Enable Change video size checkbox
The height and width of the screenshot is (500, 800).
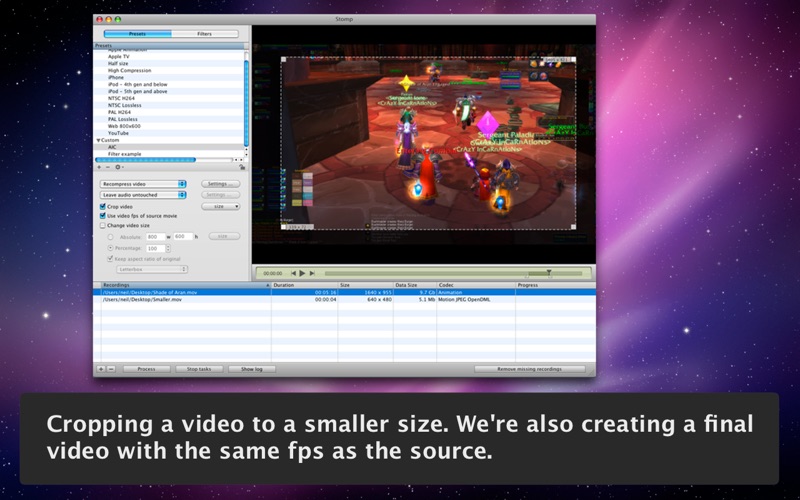pyautogui.click(x=103, y=226)
